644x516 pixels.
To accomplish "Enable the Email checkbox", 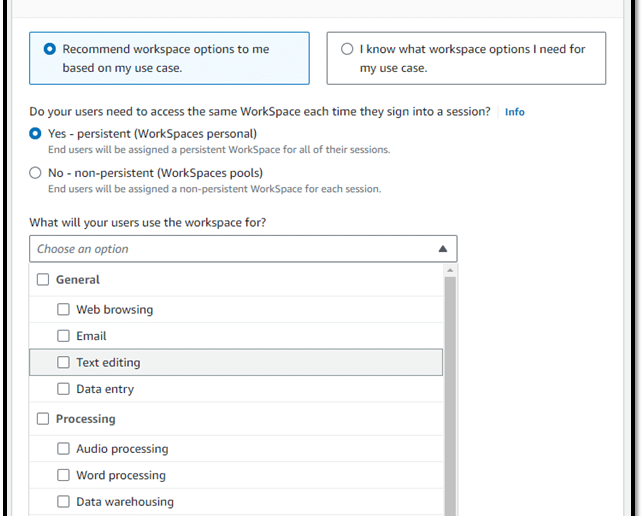I will [x=63, y=336].
